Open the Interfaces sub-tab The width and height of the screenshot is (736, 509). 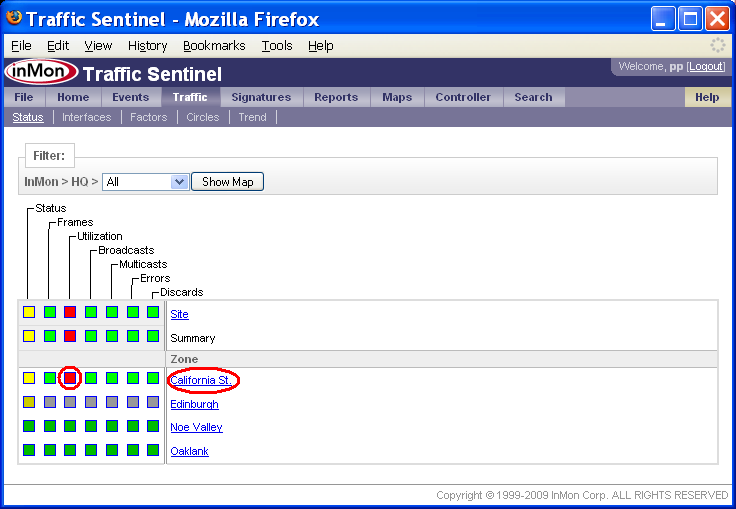(x=87, y=117)
